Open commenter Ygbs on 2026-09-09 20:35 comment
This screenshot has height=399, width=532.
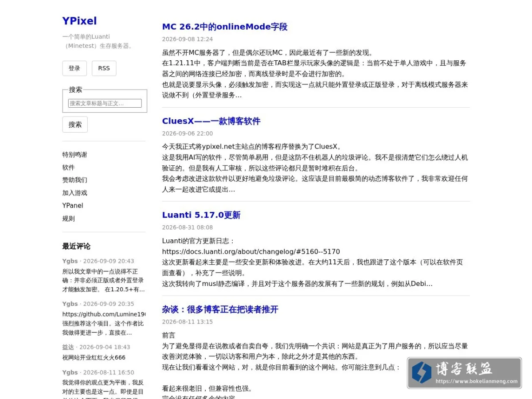pos(70,304)
